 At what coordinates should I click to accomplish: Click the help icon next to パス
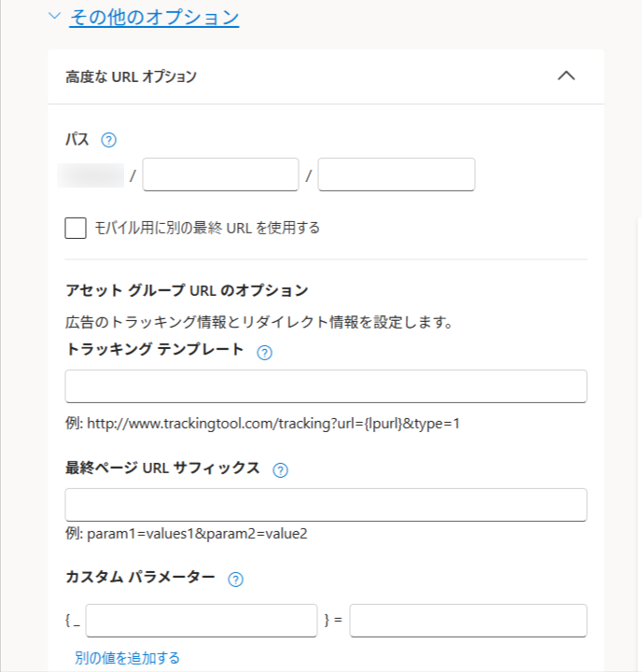pos(108,140)
